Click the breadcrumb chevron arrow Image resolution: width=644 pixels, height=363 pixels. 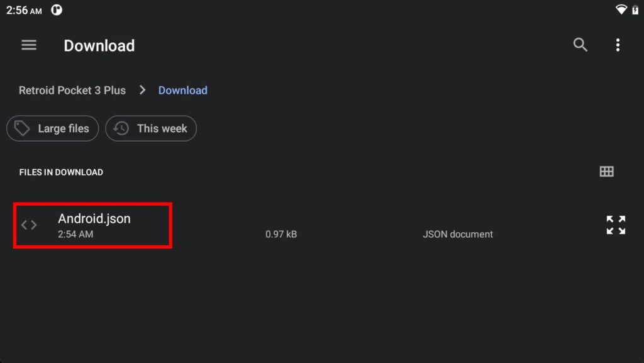(x=142, y=90)
